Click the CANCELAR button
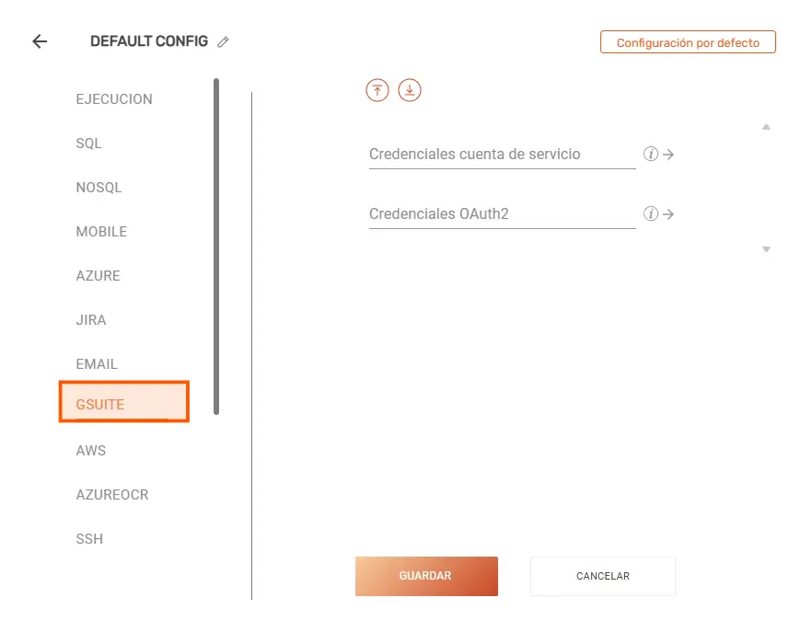 pos(603,576)
